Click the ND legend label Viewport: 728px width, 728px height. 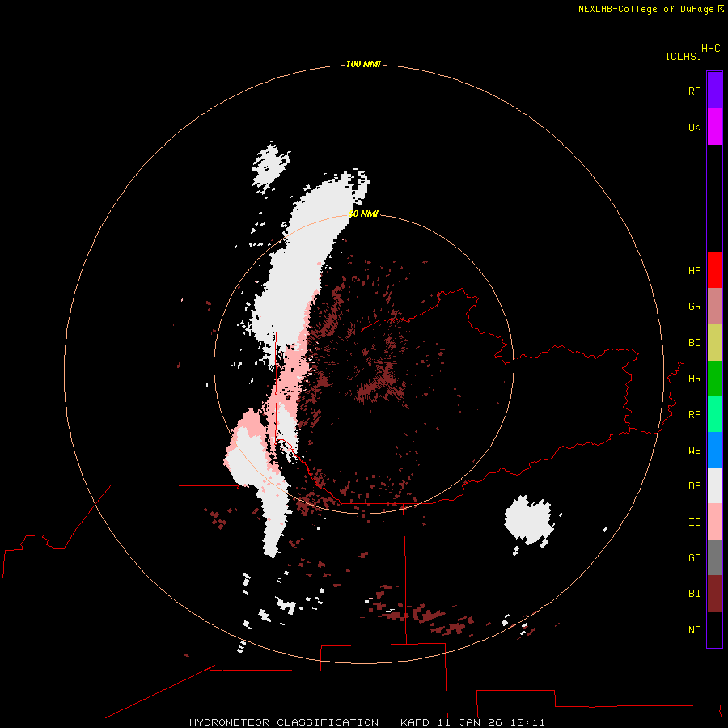(694, 630)
